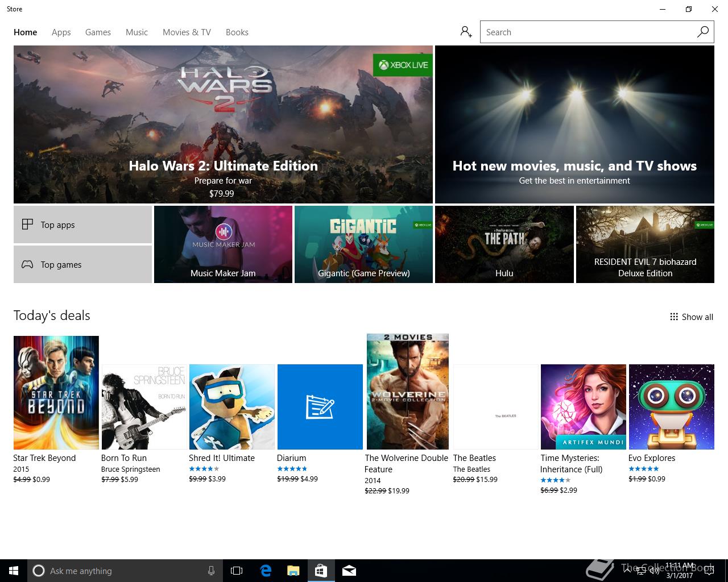Click the Today's deals heading
The height and width of the screenshot is (582, 728).
(52, 315)
